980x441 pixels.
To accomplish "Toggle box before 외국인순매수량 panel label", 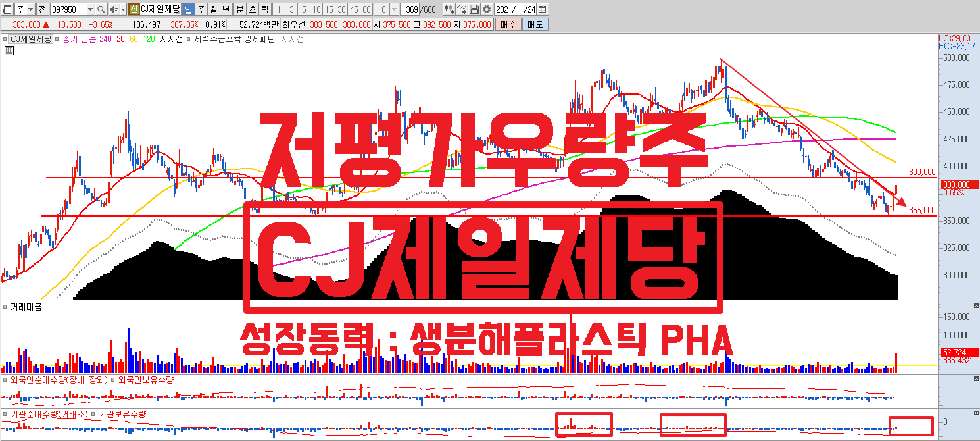I will (5, 380).
